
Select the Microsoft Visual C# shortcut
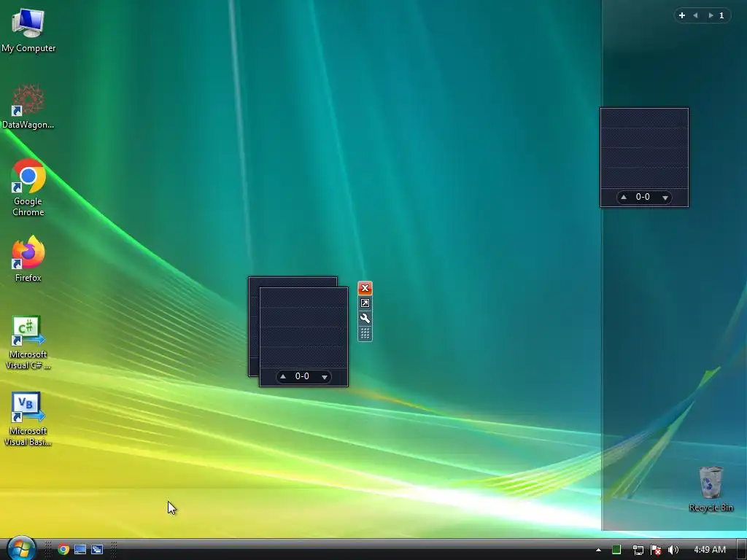tap(28, 342)
